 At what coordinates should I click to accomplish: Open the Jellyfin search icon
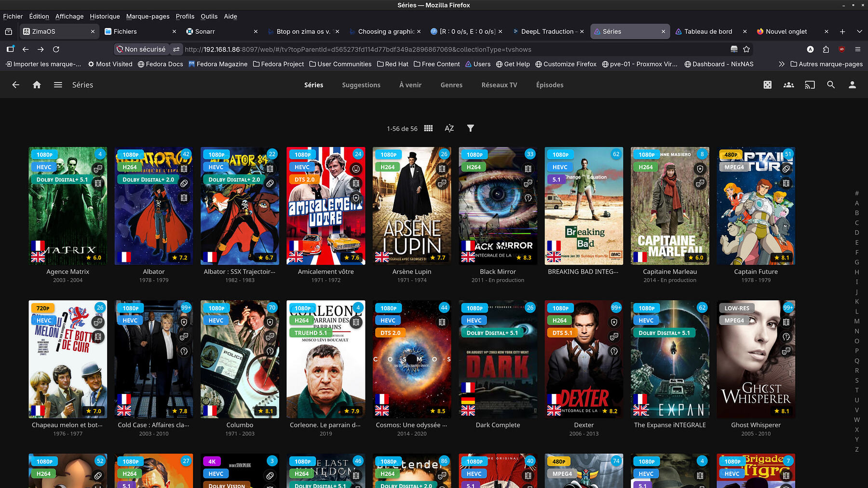tap(831, 85)
